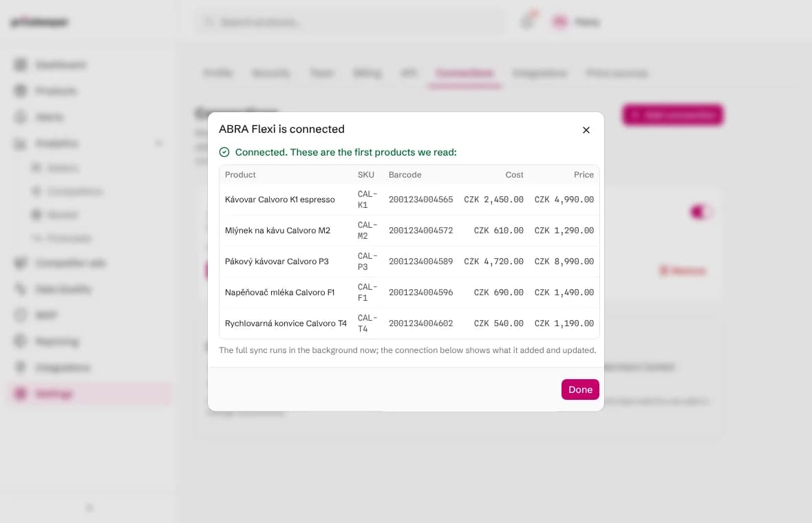Image resolution: width=812 pixels, height=523 pixels.
Task: Click price CZK 1,490.00
Action: [564, 292]
